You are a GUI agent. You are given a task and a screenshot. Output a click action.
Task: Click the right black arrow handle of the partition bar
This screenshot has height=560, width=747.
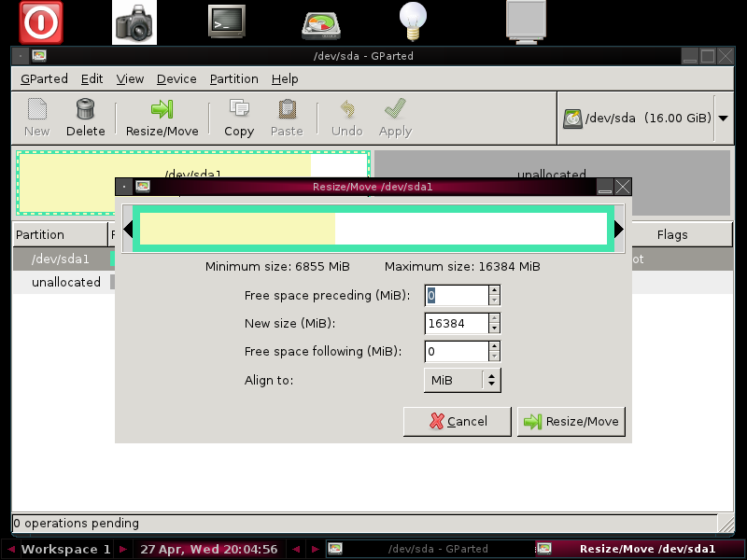click(619, 229)
